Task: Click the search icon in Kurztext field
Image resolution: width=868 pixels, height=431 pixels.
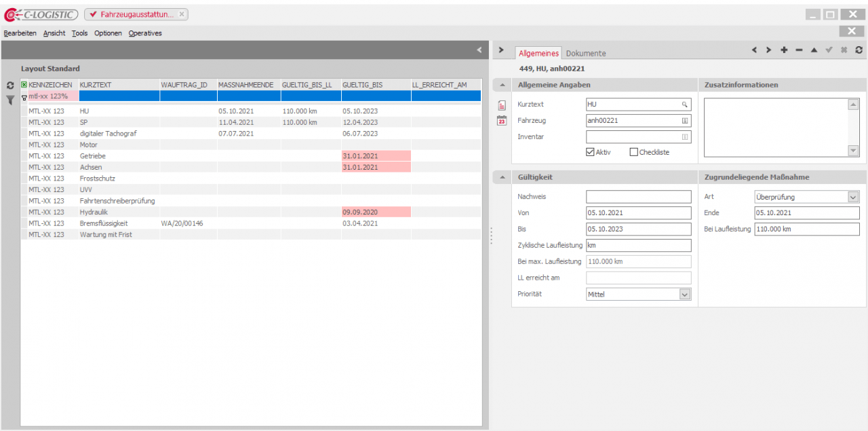Action: tap(685, 105)
